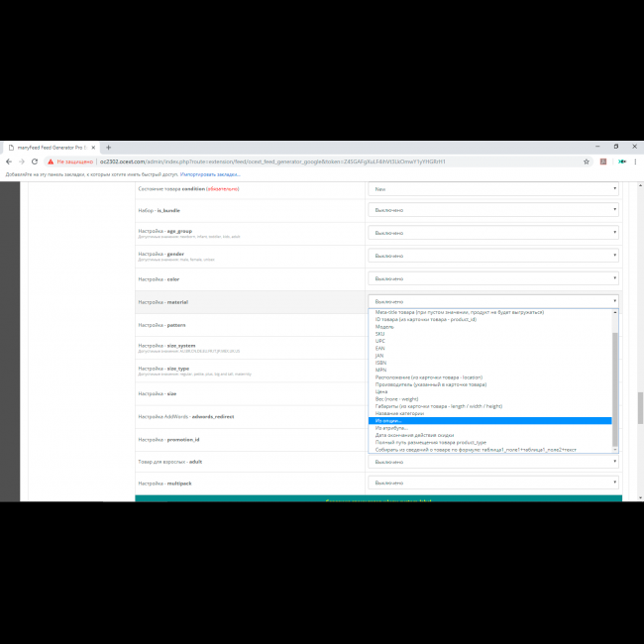Click the browser forward arrow
Screen dimensions: 644x644
[21, 161]
